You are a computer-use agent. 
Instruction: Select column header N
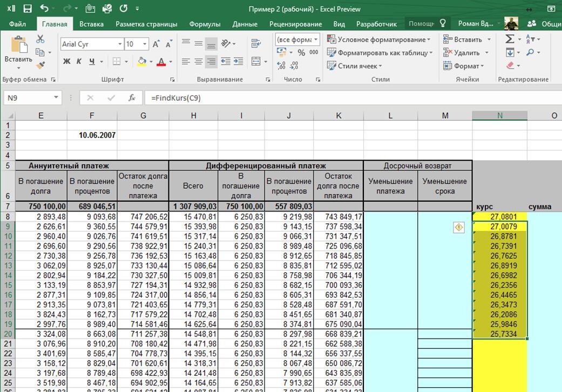coord(499,115)
